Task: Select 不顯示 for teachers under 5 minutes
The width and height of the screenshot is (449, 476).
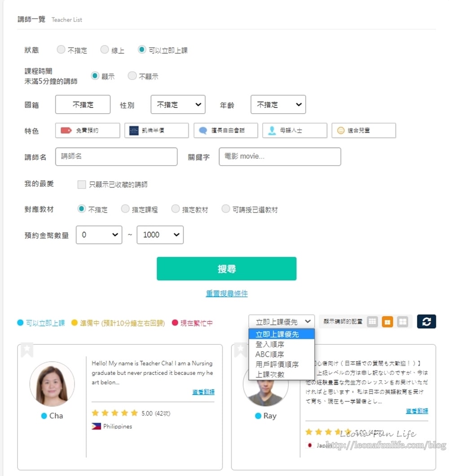Action: [132, 76]
